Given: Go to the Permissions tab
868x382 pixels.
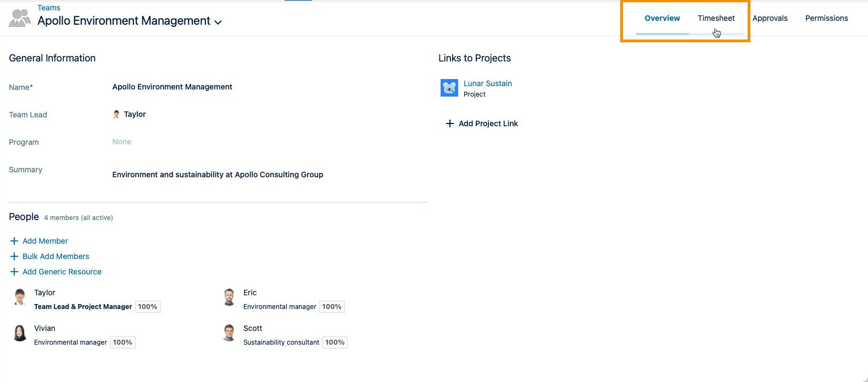Looking at the screenshot, I should [x=826, y=18].
